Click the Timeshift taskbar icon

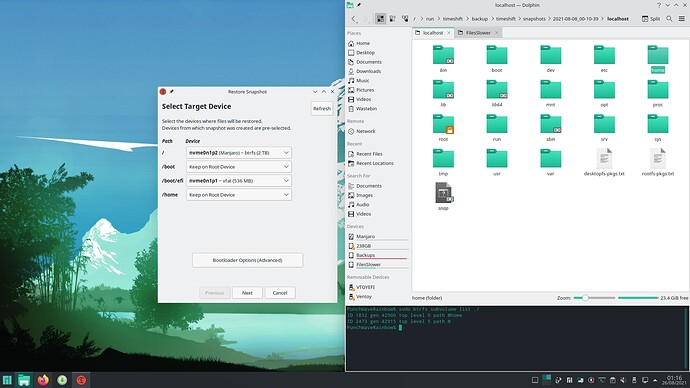click(x=81, y=380)
